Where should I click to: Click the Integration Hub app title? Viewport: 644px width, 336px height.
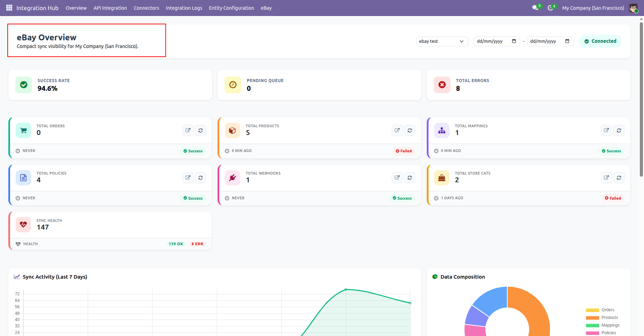point(37,8)
